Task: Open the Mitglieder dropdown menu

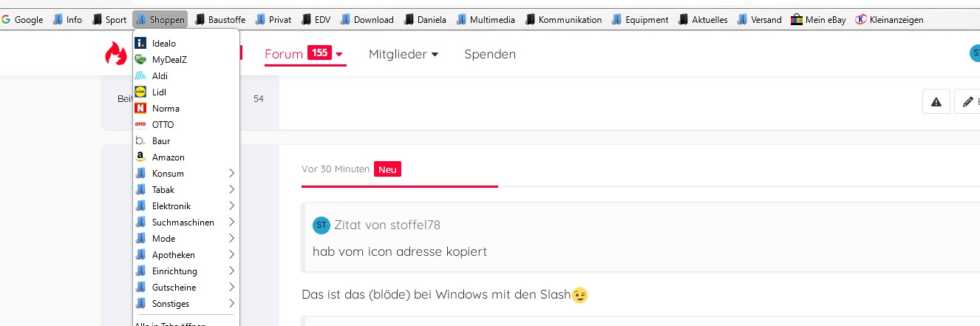Action: point(404,54)
